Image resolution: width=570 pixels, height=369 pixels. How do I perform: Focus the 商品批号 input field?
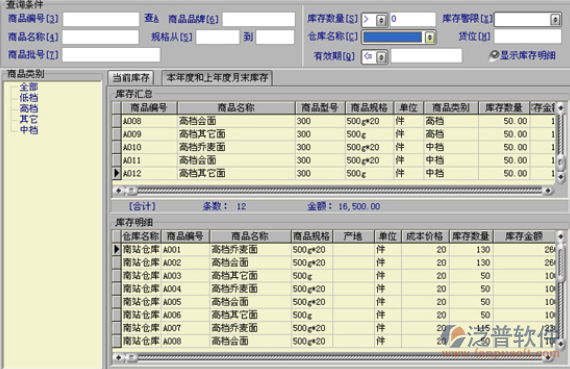click(111, 55)
